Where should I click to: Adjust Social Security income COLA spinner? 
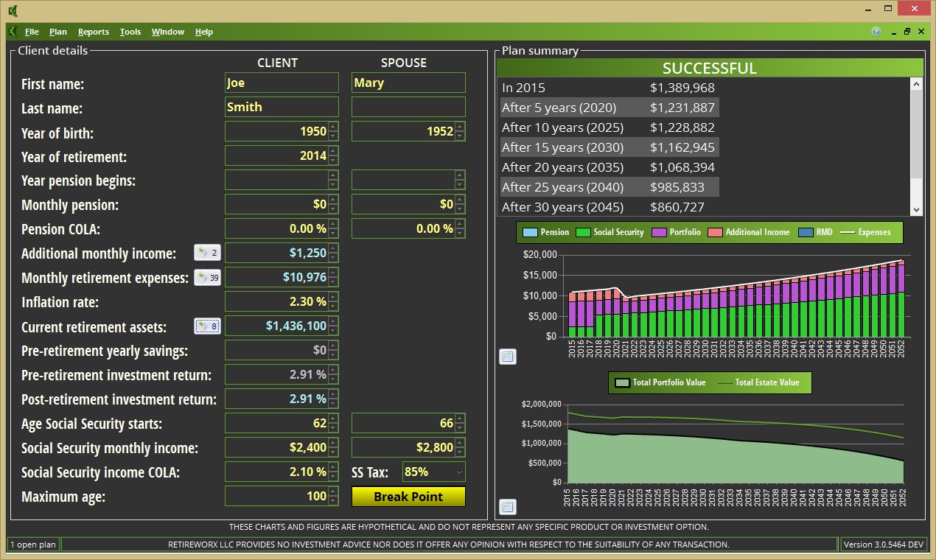pos(333,472)
